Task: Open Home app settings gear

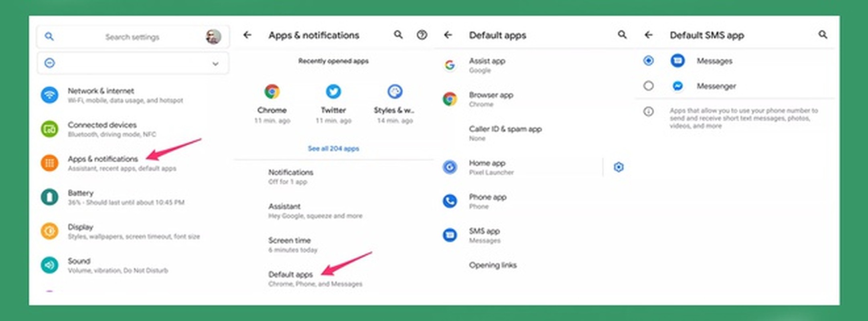Action: point(619,167)
